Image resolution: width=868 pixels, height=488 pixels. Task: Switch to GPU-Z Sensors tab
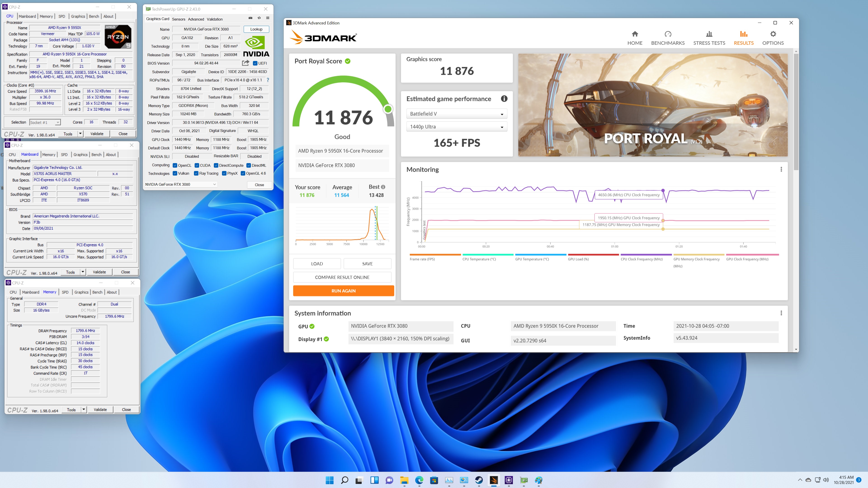click(x=179, y=19)
